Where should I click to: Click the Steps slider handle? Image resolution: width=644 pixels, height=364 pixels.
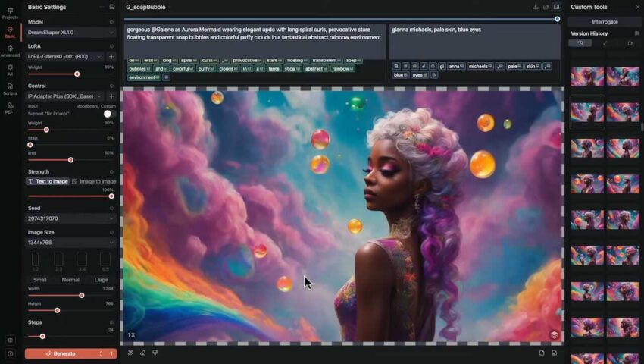point(42,336)
